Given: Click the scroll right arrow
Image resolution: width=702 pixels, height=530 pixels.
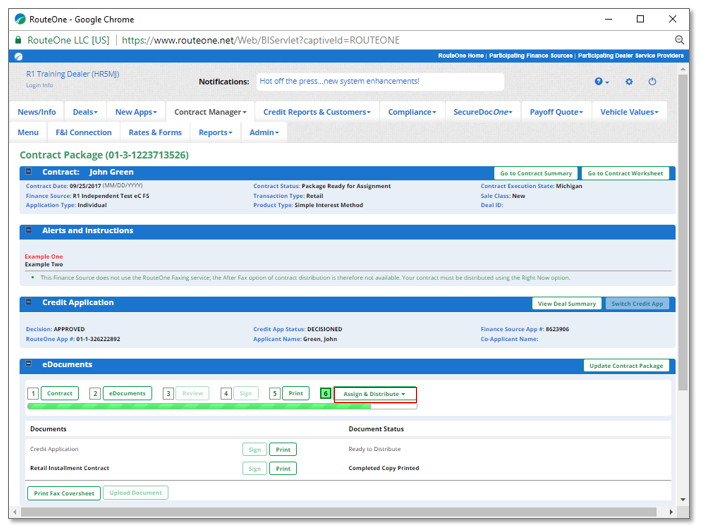Looking at the screenshot, I should pyautogui.click(x=671, y=512).
